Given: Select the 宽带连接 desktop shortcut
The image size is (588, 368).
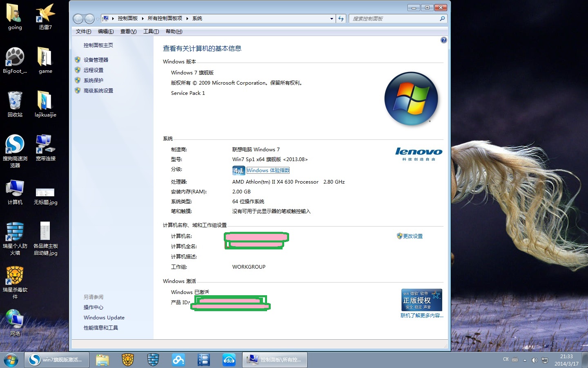Looking at the screenshot, I should tap(45, 148).
